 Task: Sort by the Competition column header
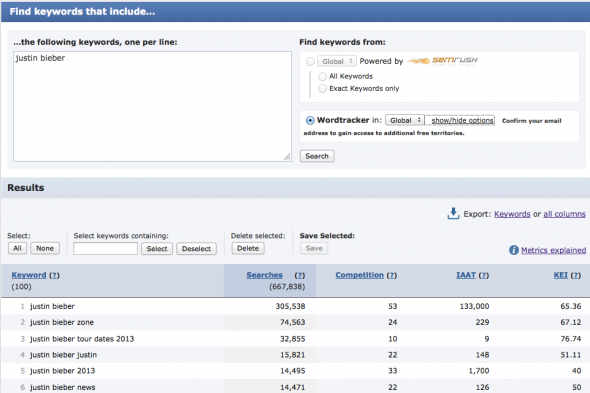[359, 275]
